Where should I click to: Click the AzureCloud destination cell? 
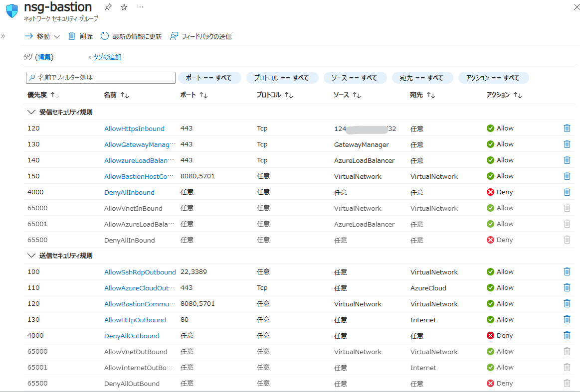tap(428, 288)
